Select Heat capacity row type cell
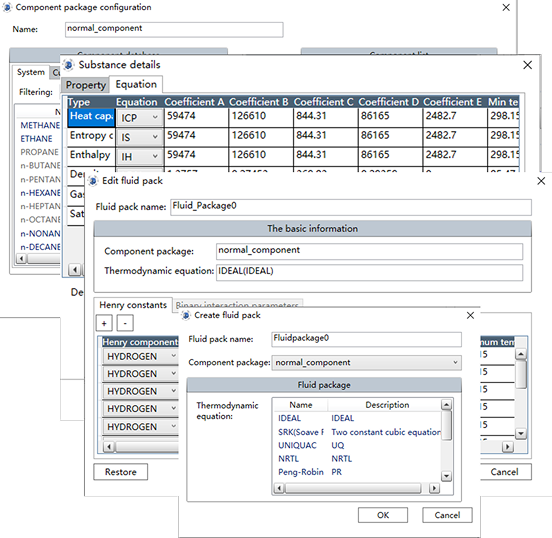This screenshot has width=552, height=538. [91, 117]
